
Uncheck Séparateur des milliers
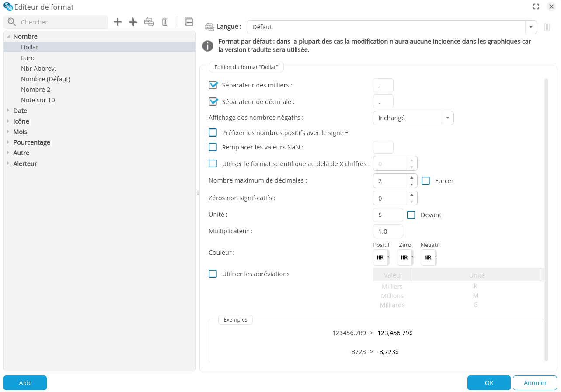[x=213, y=85]
